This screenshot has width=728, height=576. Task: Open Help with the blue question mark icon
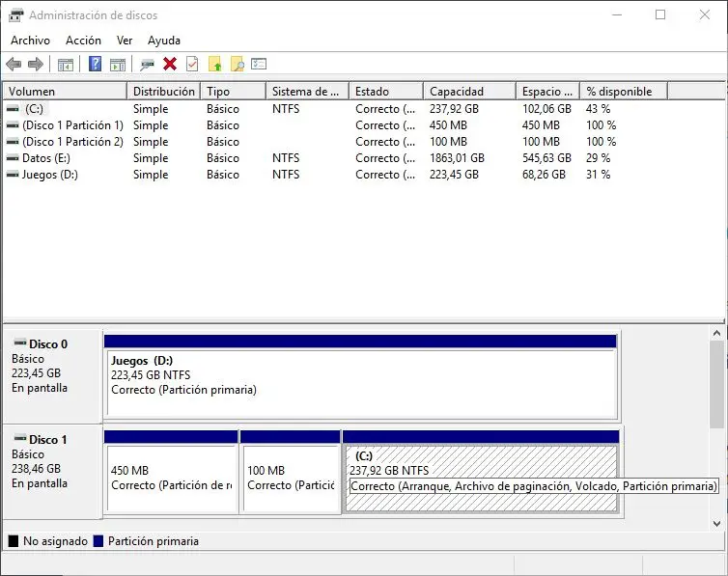(96, 65)
